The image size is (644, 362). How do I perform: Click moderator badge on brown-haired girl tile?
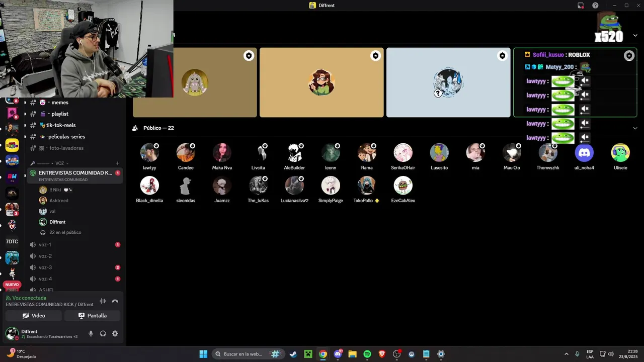pyautogui.click(x=375, y=56)
